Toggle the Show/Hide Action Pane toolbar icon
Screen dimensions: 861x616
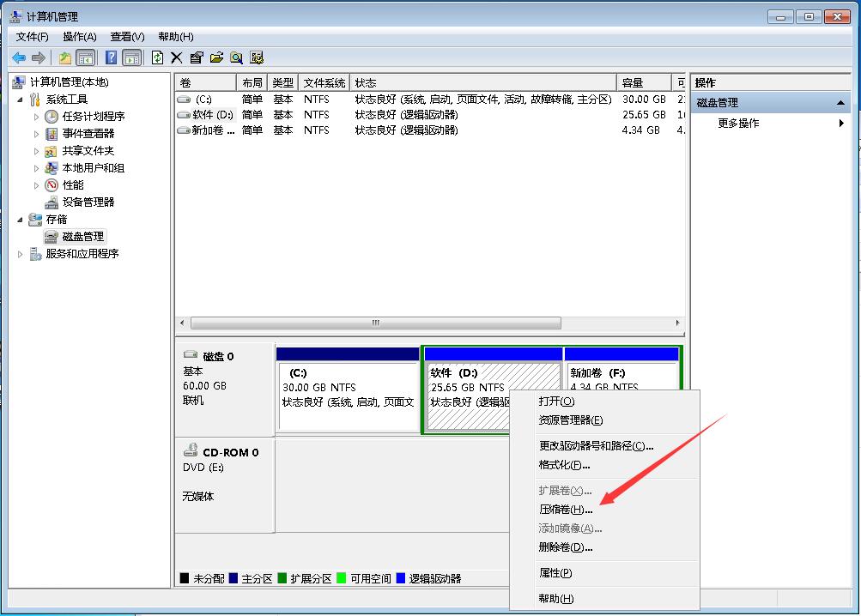(131, 57)
